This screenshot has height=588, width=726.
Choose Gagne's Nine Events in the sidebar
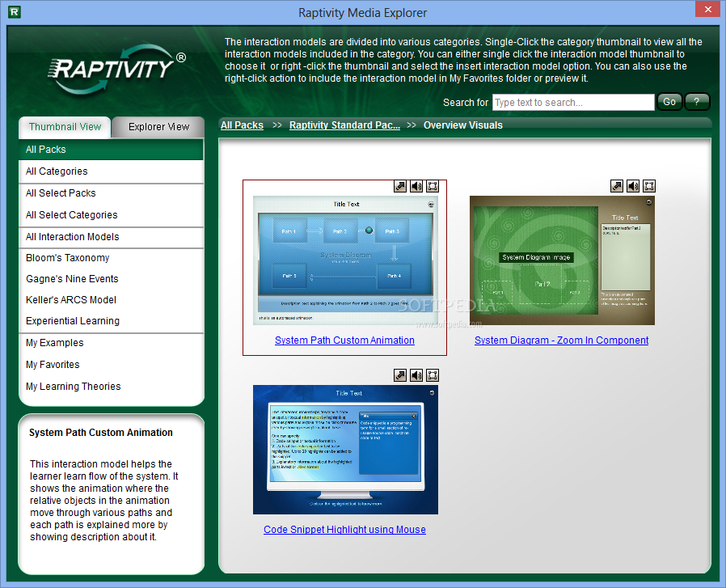point(111,279)
